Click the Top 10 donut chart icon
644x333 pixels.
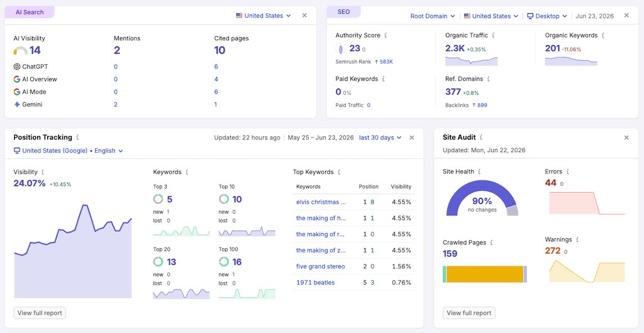[224, 199]
